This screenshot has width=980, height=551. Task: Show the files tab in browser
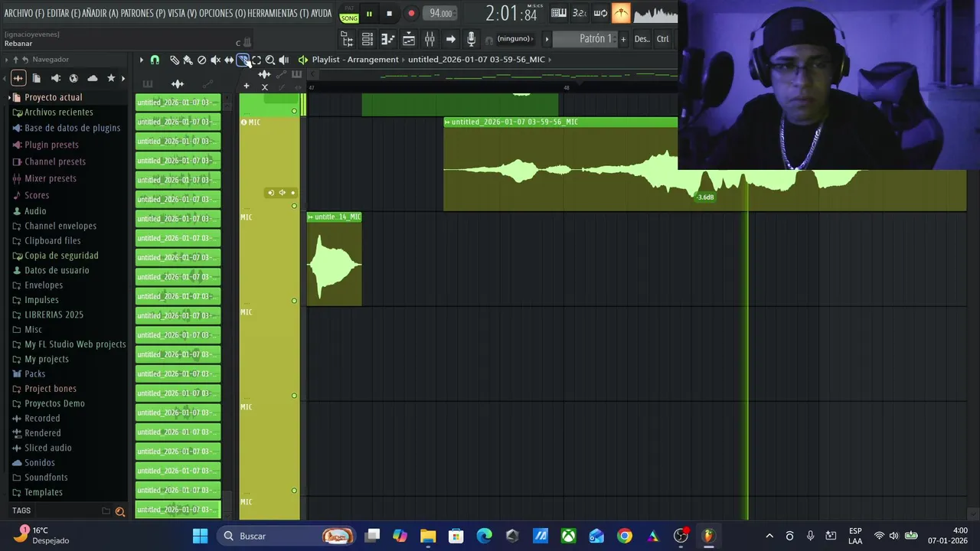point(36,78)
